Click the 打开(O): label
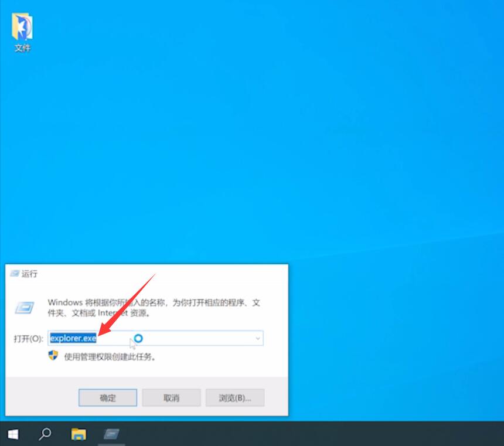Image resolution: width=504 pixels, height=446 pixels. (28, 339)
